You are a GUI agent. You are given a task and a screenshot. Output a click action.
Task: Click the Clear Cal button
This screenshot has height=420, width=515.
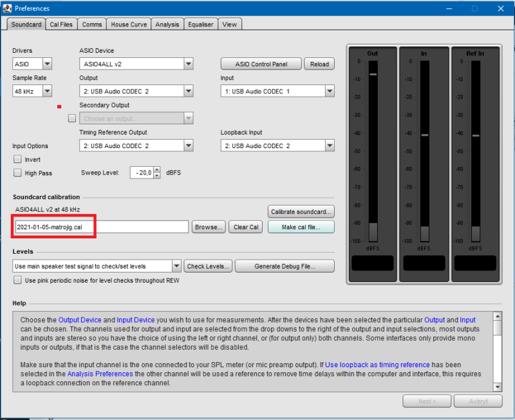coord(246,227)
